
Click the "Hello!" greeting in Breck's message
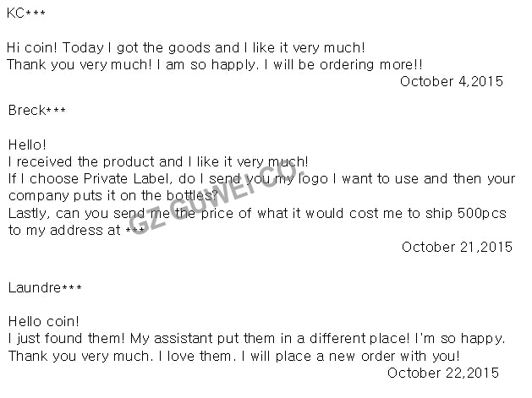[x=27, y=145]
